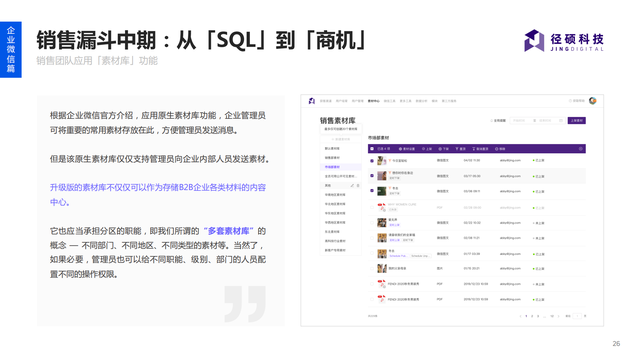Image resolution: width=640 pixels, height=360 pixels.
Task: Click red pin marker on 04/02 row title
Action: [390, 160]
